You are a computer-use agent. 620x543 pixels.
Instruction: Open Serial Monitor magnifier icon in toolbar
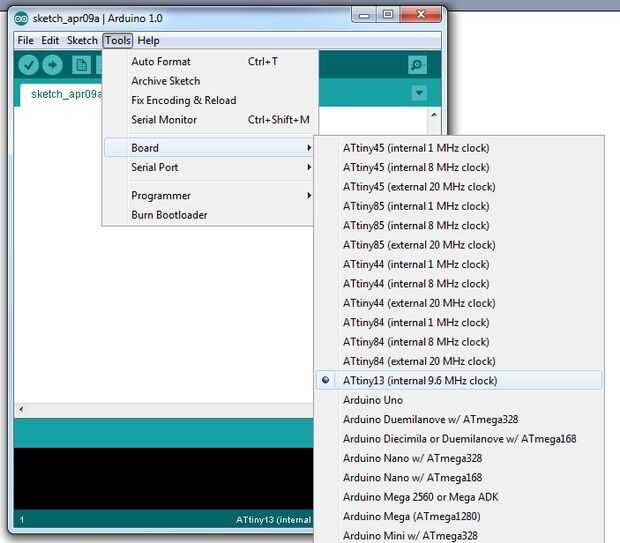417,65
